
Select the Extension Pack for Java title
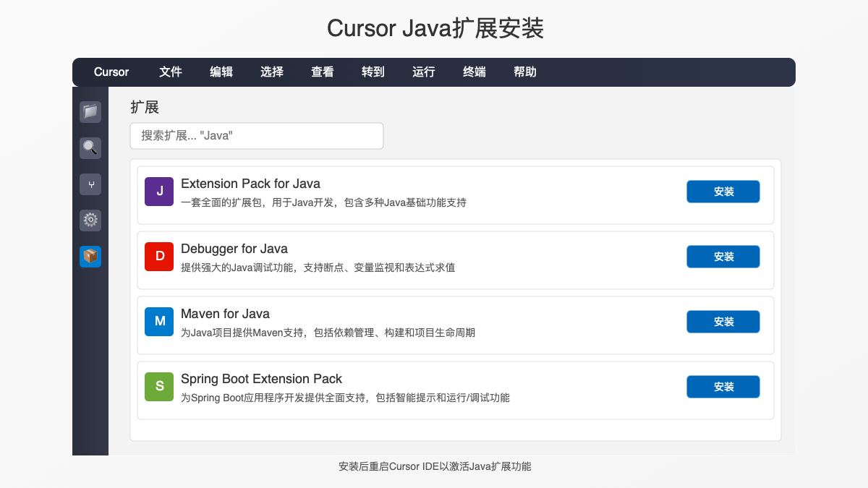tap(250, 184)
